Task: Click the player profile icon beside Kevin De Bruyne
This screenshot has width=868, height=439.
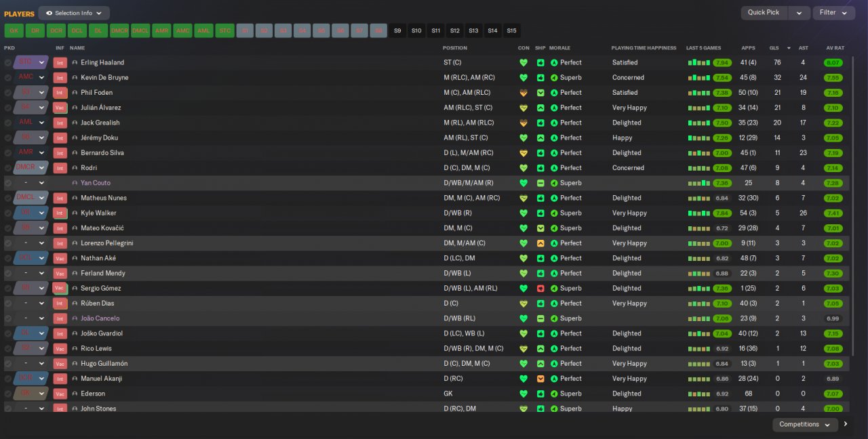Action: click(x=75, y=77)
